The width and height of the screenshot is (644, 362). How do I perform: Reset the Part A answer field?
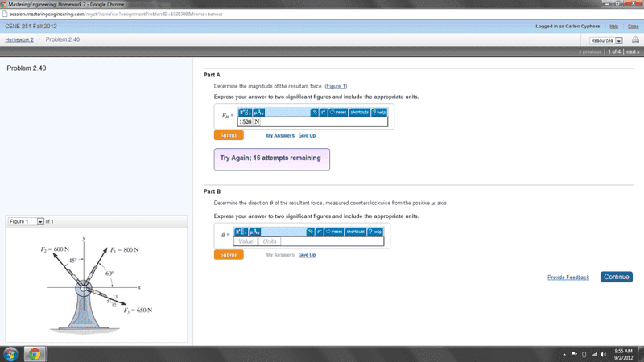click(337, 112)
